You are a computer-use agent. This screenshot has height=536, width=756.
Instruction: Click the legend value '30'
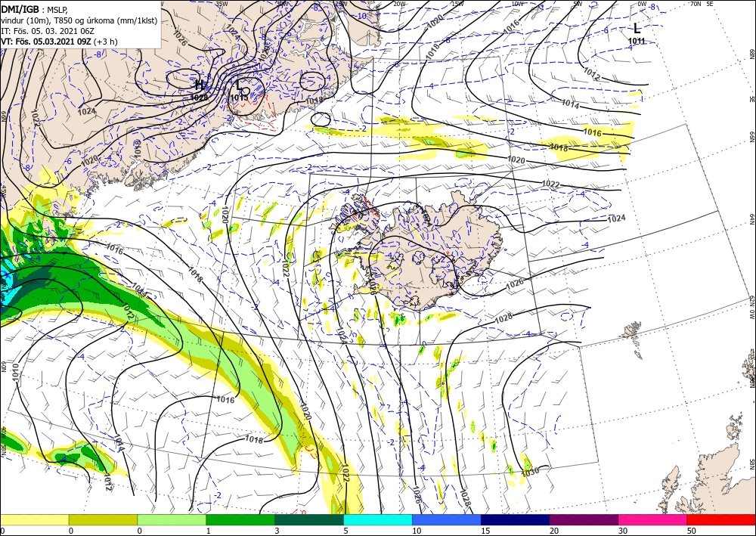pos(622,531)
